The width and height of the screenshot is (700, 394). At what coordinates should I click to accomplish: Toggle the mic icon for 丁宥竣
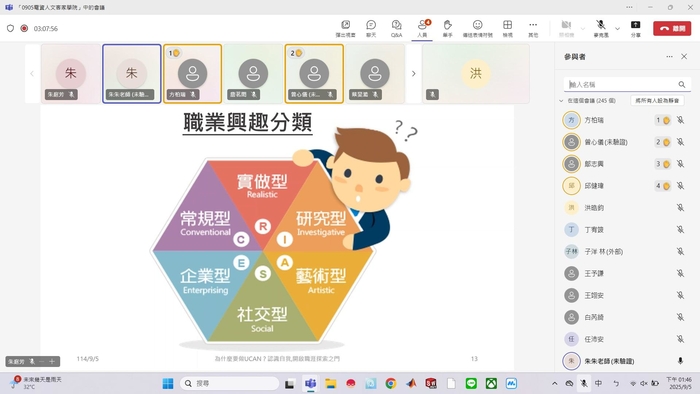(680, 229)
